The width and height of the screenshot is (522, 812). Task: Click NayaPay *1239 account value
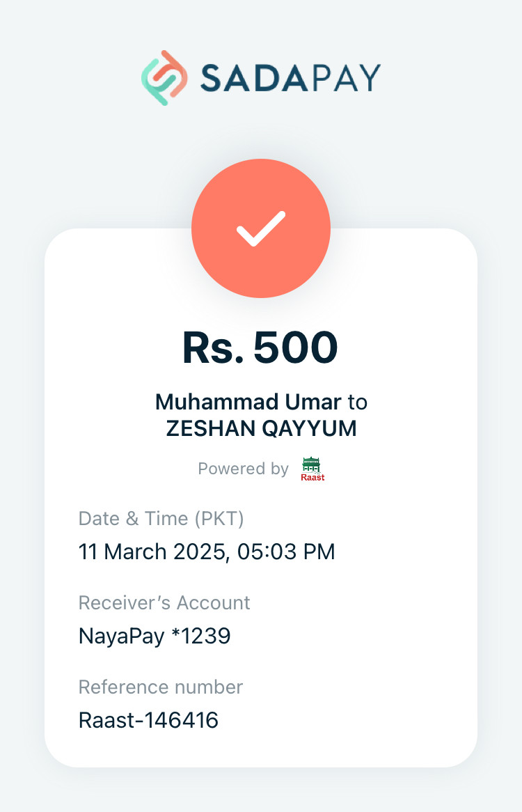point(154,636)
